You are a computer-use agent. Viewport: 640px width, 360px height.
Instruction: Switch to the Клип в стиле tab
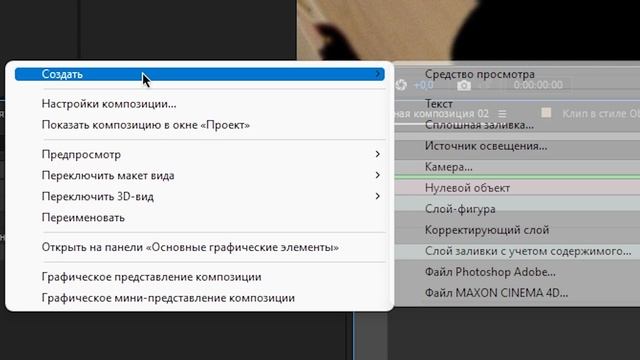pyautogui.click(x=601, y=113)
